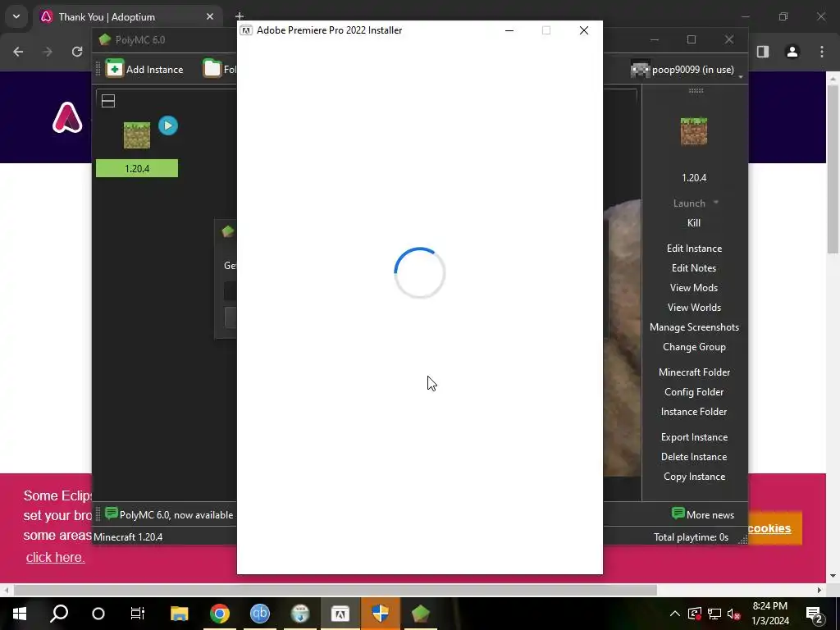Viewport: 840px width, 630px height.
Task: Open Chrome's three-dot menu
Action: point(822,52)
